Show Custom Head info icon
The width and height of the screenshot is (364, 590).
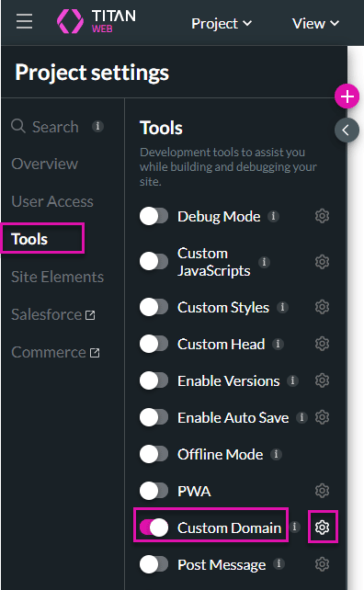(278, 344)
